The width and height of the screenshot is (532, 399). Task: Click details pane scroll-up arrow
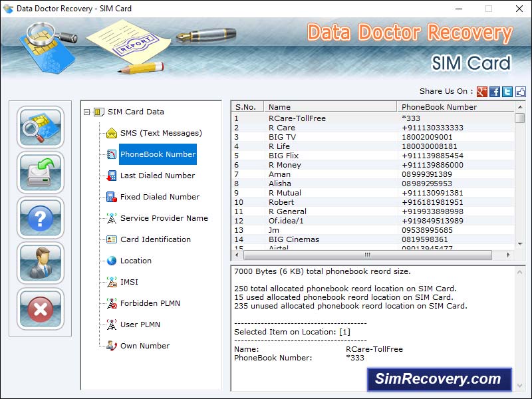coord(519,272)
